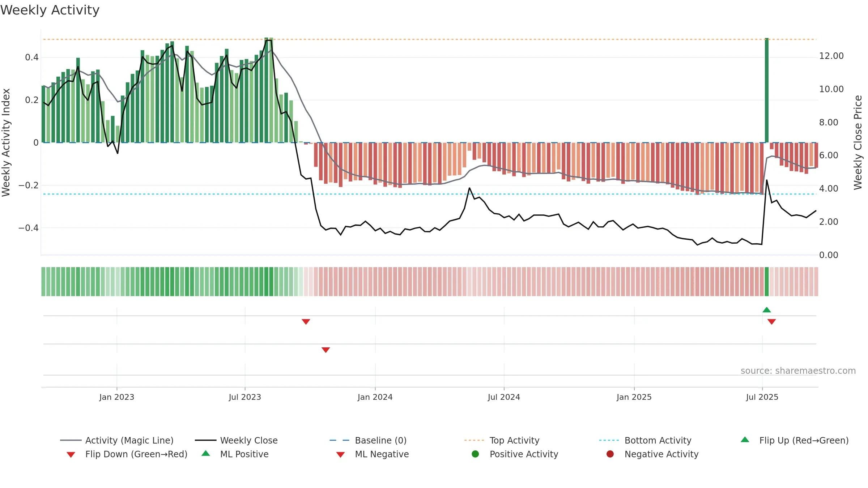Click the source: sharemaestro.com text
868x488 pixels.
tap(798, 371)
